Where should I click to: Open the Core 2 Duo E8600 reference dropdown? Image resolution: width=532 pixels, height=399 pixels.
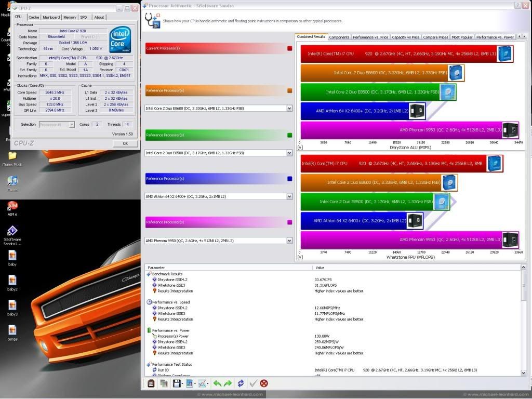tap(289, 108)
